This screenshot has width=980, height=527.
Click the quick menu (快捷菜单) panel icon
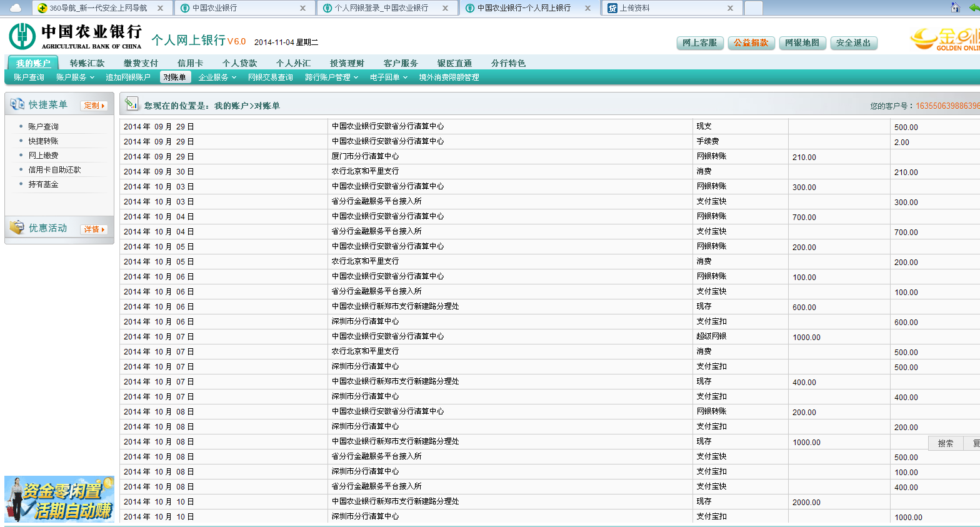coord(17,104)
